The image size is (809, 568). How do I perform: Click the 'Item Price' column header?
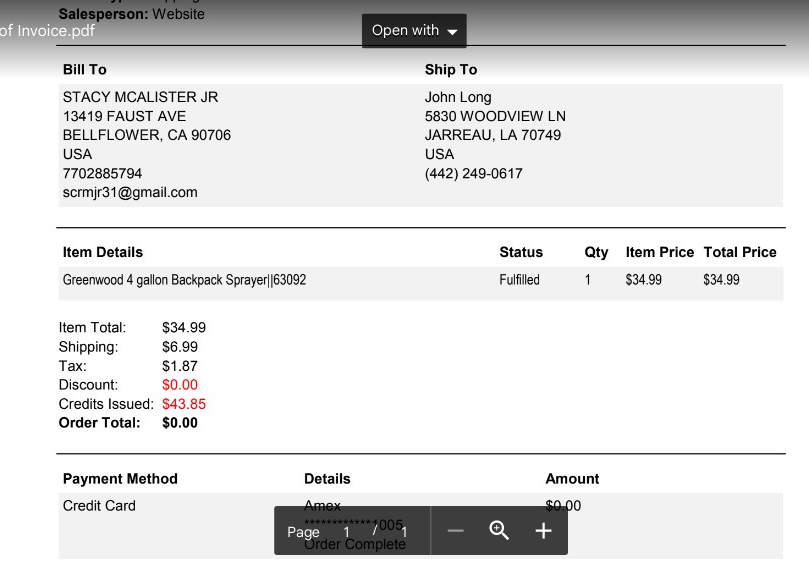tap(659, 252)
